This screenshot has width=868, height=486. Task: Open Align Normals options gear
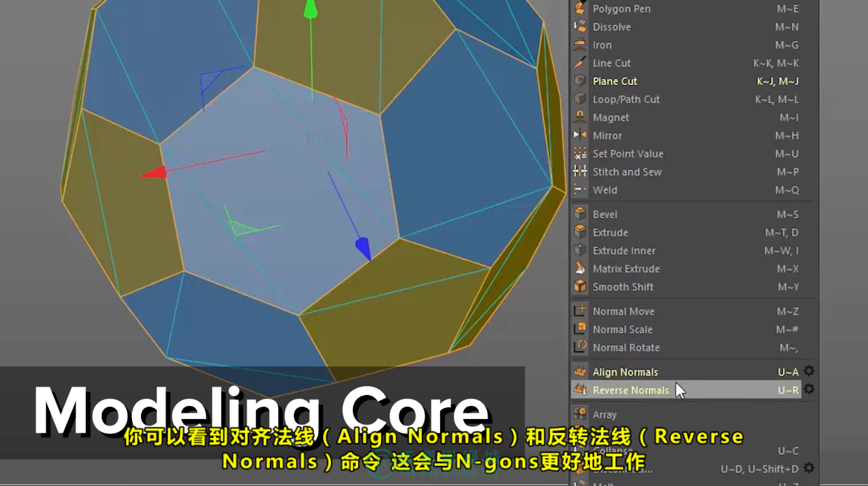(809, 371)
